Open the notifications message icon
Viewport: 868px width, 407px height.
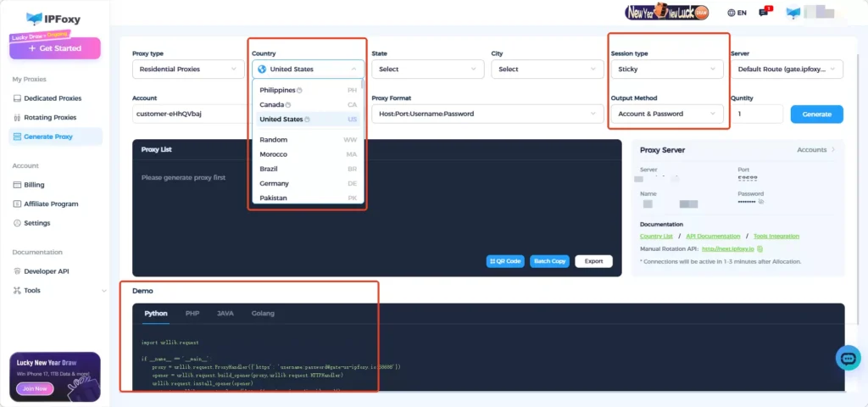(764, 13)
